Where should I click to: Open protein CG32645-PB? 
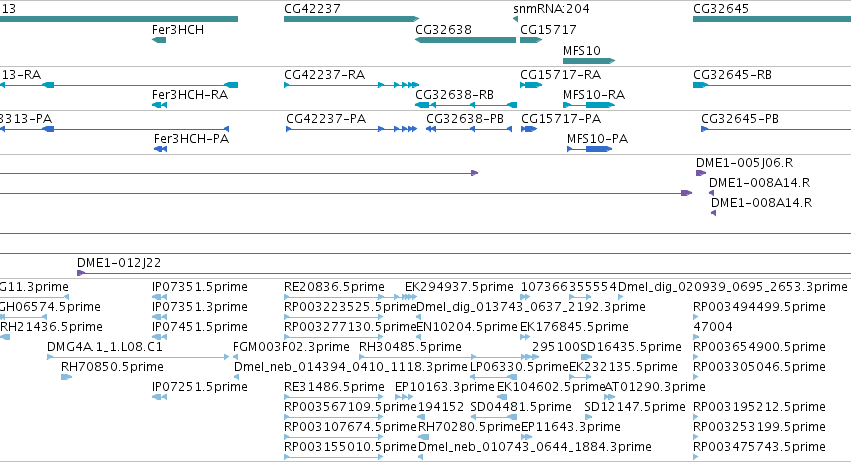[740, 119]
